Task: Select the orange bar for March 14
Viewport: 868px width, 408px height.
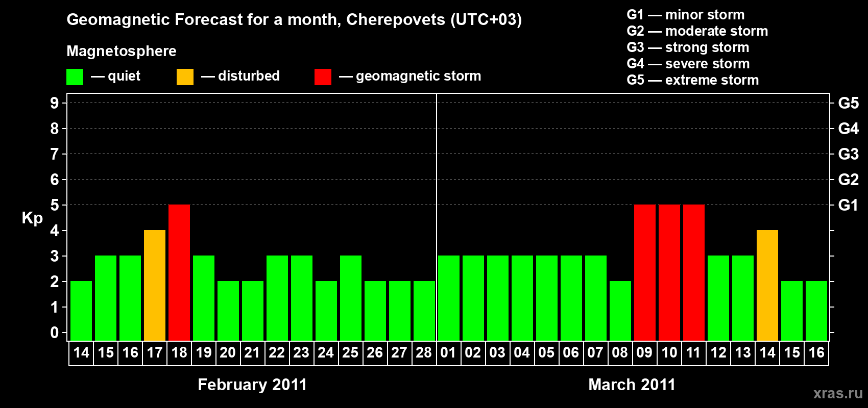Action: [x=767, y=286]
